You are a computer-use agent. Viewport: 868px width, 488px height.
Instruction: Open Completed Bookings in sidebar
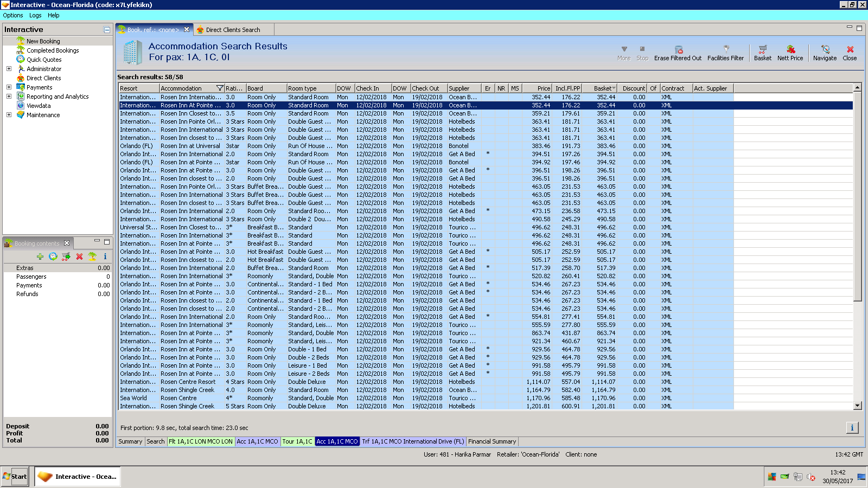[x=53, y=50]
